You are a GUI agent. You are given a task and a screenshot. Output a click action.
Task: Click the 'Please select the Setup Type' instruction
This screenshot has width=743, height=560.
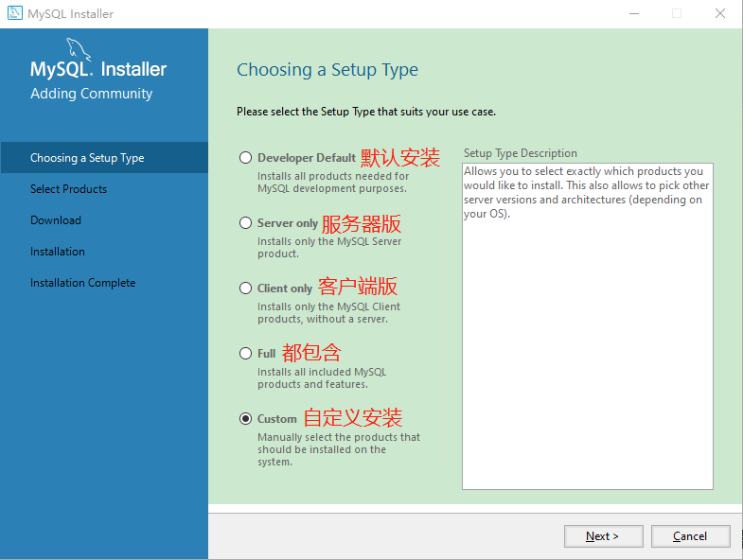(366, 112)
